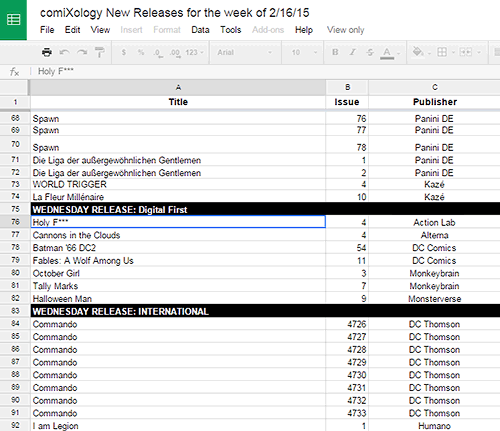This screenshot has width=500, height=431.
Task: Open the number format 123 dropdown
Action: click(x=194, y=52)
